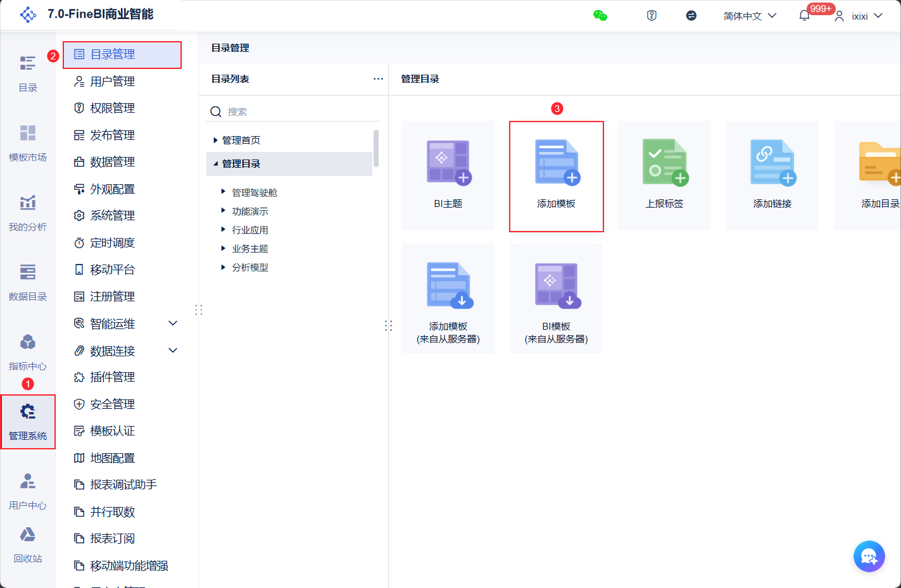This screenshot has width=901, height=588.
Task: Click BI模板(来自从服务器) card
Action: click(557, 298)
